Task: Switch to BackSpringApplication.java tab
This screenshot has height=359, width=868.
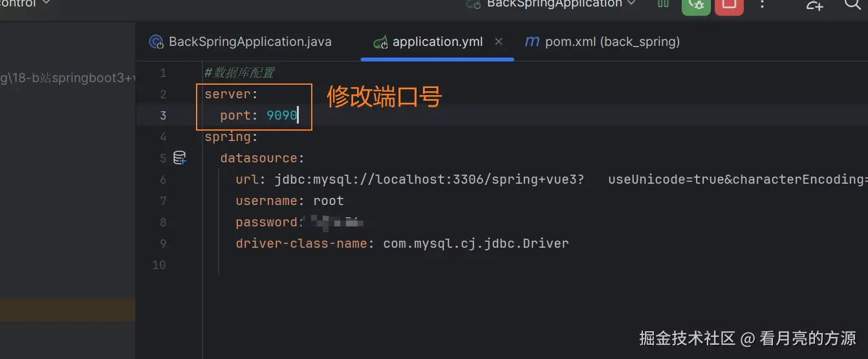Action: tap(250, 42)
